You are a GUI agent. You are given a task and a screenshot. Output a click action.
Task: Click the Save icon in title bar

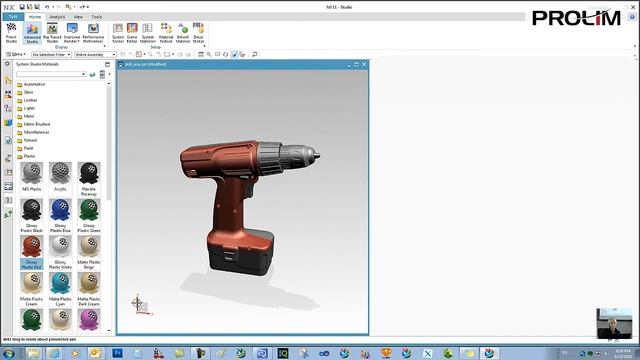pos(22,7)
